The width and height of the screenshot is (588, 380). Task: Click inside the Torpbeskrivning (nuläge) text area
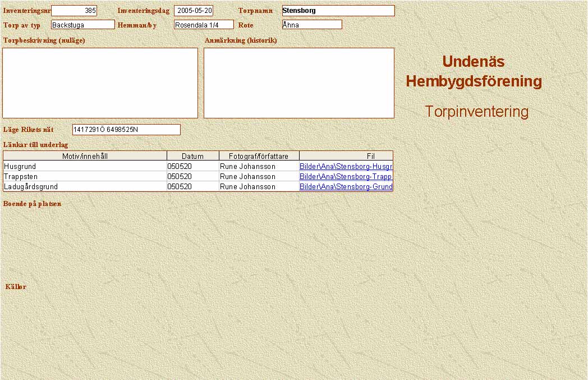[x=100, y=83]
